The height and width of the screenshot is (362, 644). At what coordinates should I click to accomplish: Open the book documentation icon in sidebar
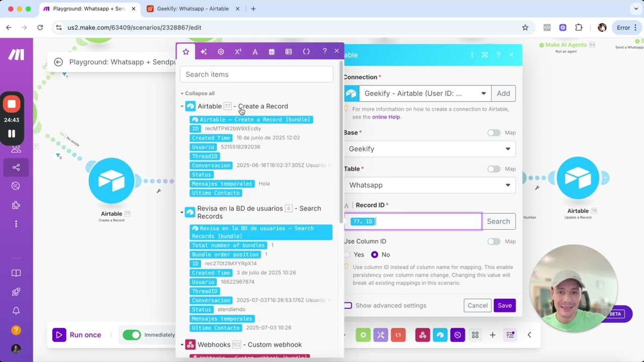16,273
